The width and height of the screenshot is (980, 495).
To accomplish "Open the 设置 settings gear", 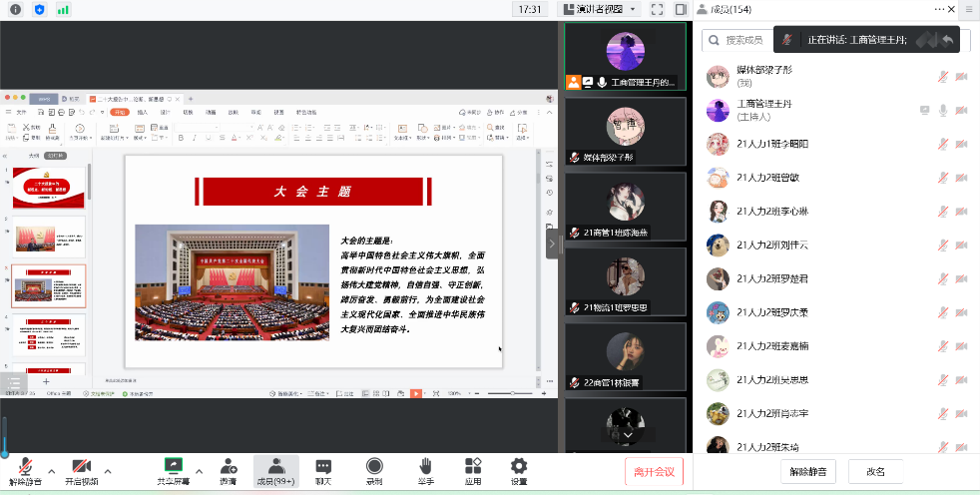I will click(519, 471).
